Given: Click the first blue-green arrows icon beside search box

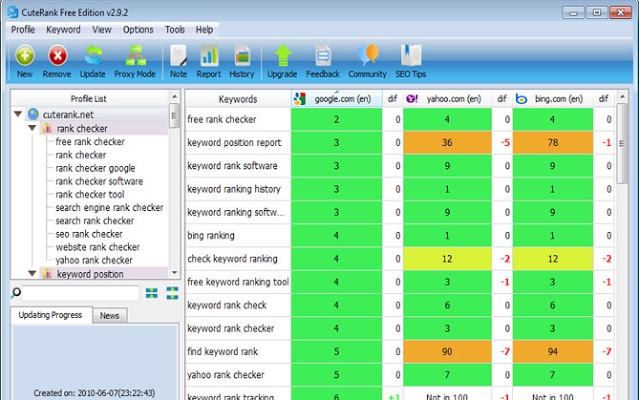Looking at the screenshot, I should coord(151,293).
